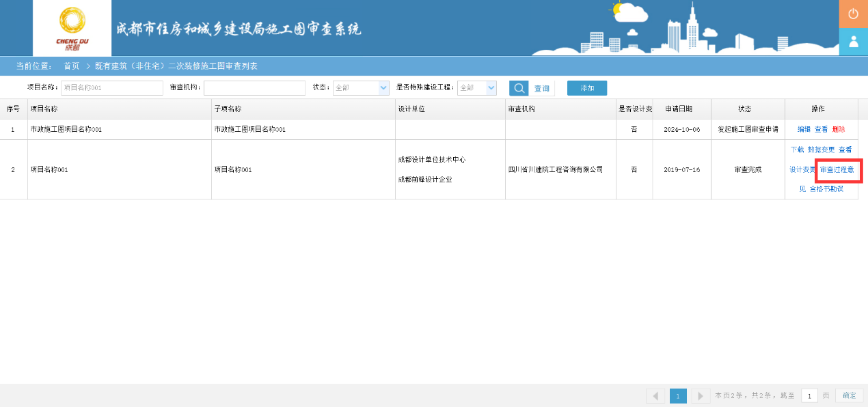Click the user profile icon top right
The width and height of the screenshot is (868, 407).
coord(854,42)
